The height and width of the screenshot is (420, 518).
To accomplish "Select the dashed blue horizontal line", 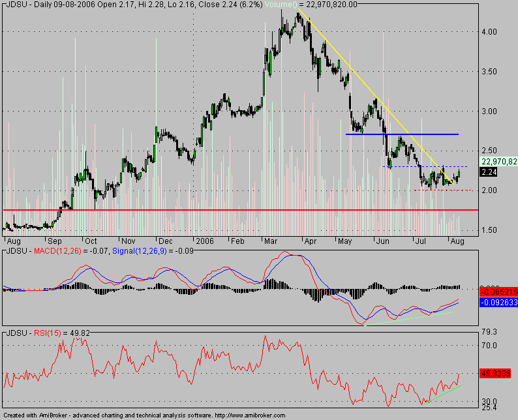I will click(x=425, y=166).
